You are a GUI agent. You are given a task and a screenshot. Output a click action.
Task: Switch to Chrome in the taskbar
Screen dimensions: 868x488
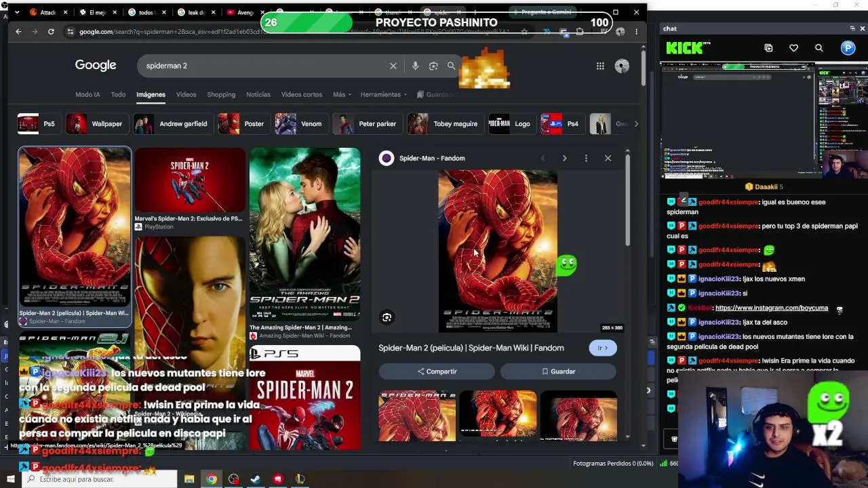212,479
